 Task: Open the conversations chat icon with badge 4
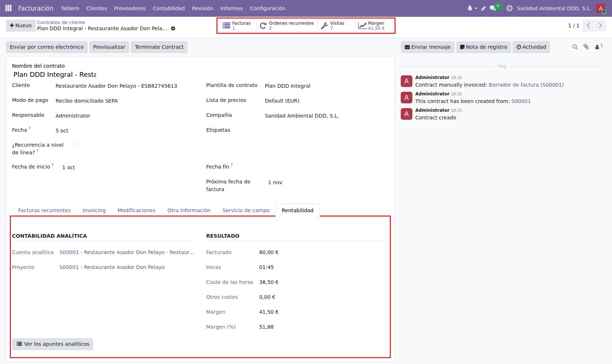pyautogui.click(x=493, y=8)
